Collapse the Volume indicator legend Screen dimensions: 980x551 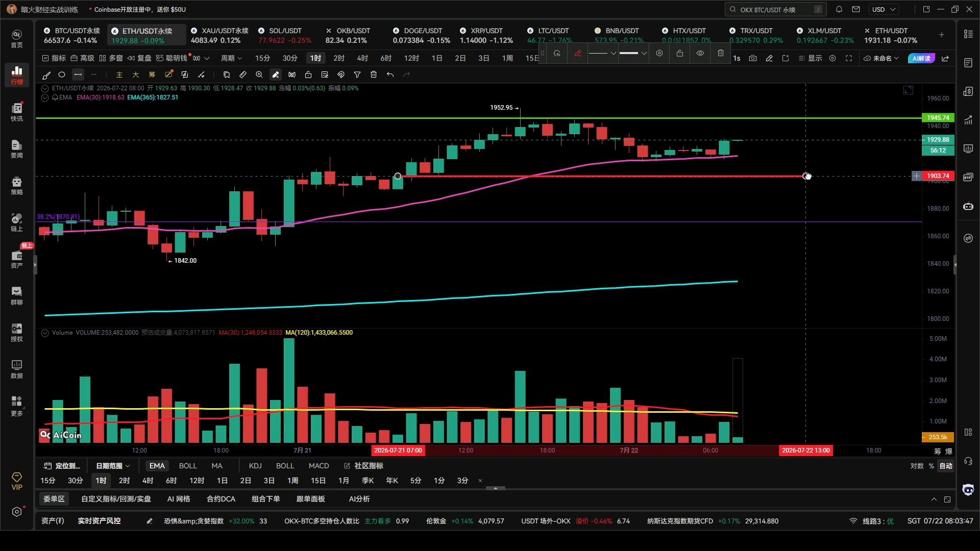coord(45,333)
